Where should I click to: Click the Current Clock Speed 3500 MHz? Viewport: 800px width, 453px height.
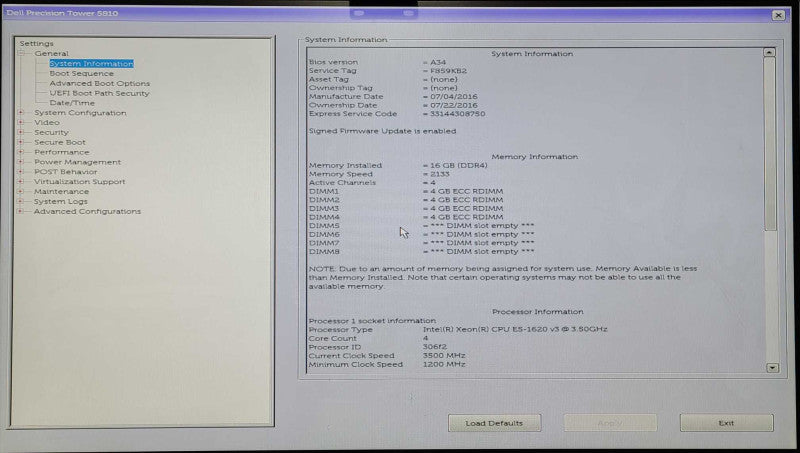click(444, 356)
